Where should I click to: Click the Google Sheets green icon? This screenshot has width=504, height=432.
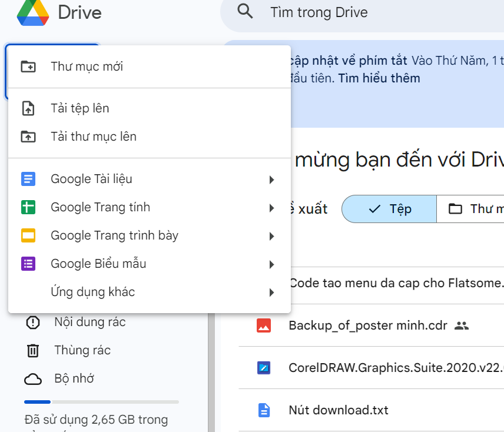pos(28,207)
